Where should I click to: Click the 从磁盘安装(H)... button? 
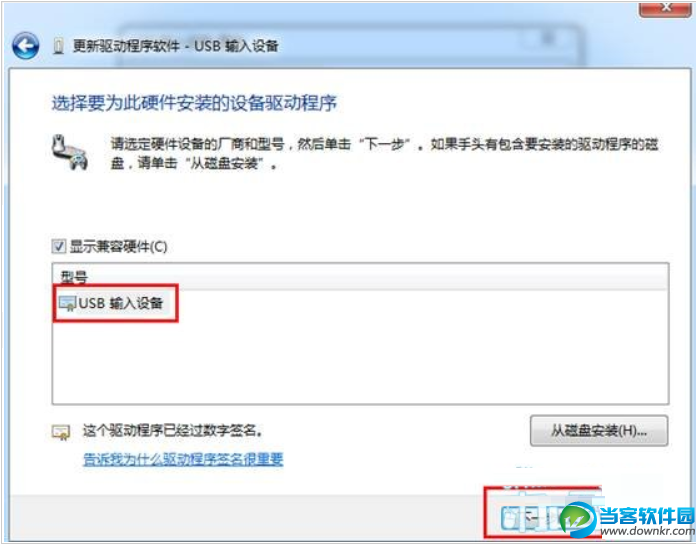(x=599, y=430)
